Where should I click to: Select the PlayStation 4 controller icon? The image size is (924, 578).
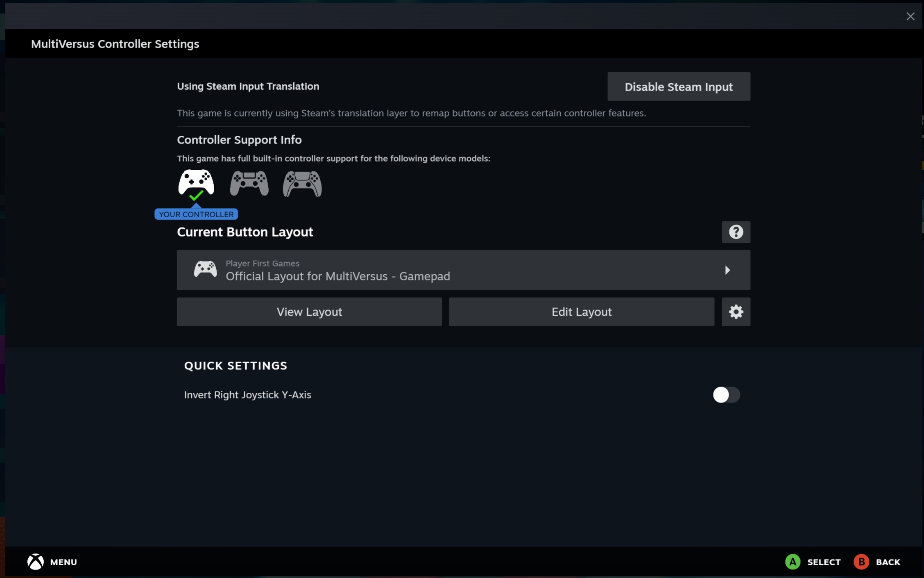[x=249, y=183]
